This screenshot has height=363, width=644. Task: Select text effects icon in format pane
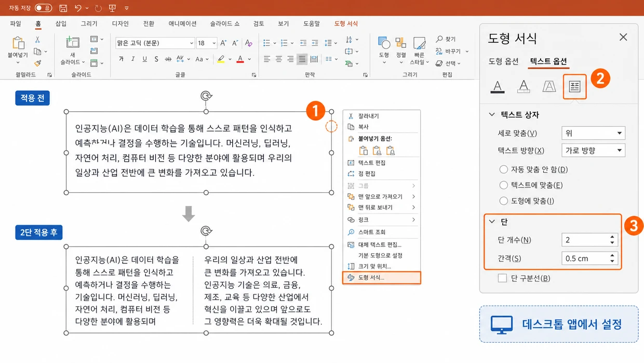(549, 86)
